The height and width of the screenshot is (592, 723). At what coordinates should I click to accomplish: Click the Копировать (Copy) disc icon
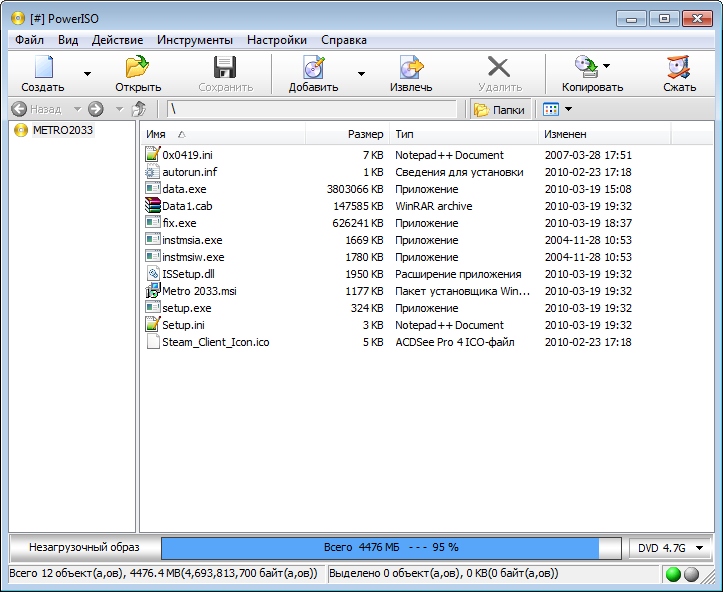click(x=586, y=68)
